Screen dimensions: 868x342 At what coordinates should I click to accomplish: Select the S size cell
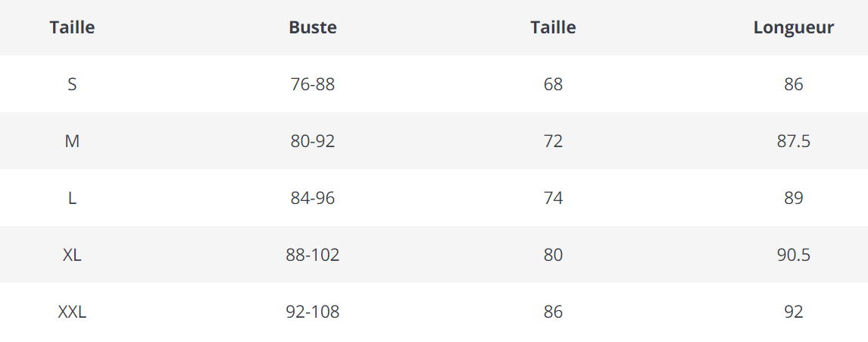[72, 84]
